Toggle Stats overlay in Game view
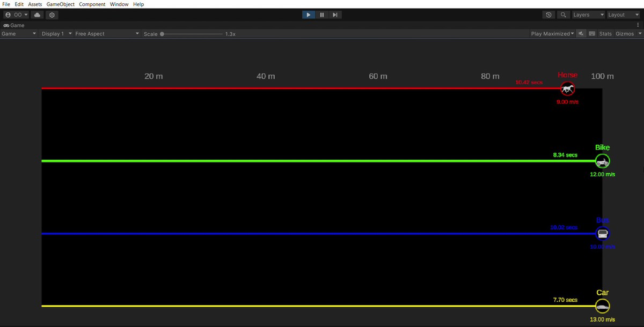Screen dimensions: 644x327 pyautogui.click(x=605, y=33)
